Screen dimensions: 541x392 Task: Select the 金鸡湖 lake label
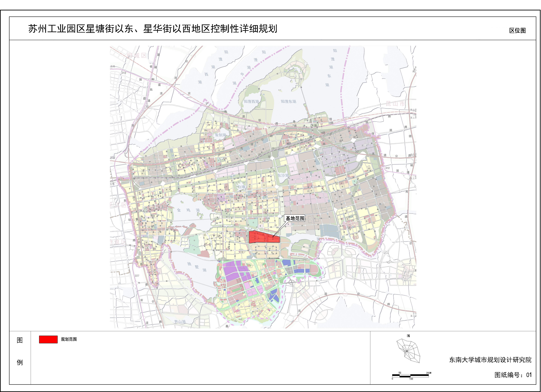pyautogui.click(x=188, y=210)
